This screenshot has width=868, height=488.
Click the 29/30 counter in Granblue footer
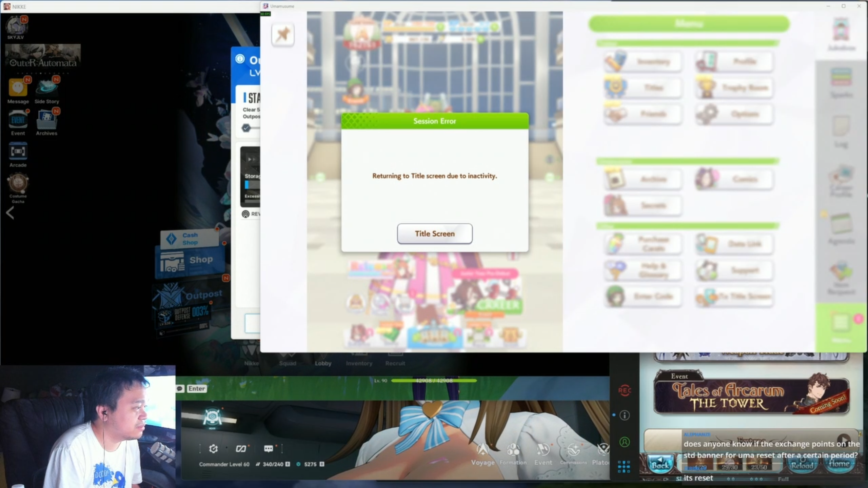pos(729,467)
